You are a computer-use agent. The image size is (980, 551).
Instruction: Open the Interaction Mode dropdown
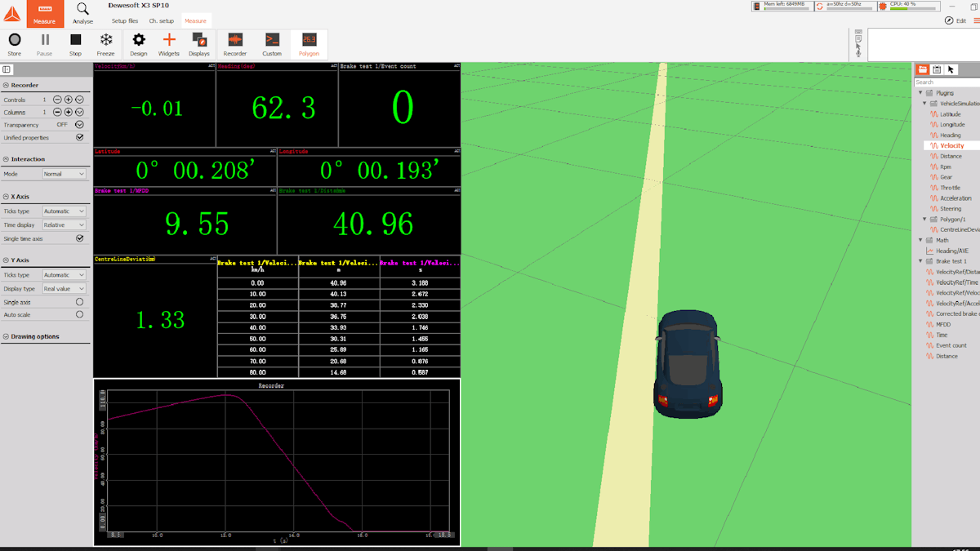click(65, 174)
